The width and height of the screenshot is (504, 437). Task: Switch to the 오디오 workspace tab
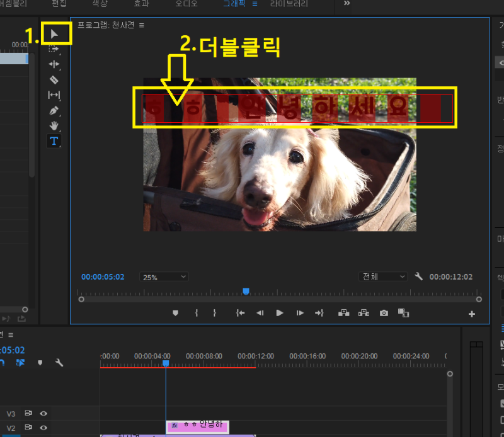pyautogui.click(x=186, y=4)
